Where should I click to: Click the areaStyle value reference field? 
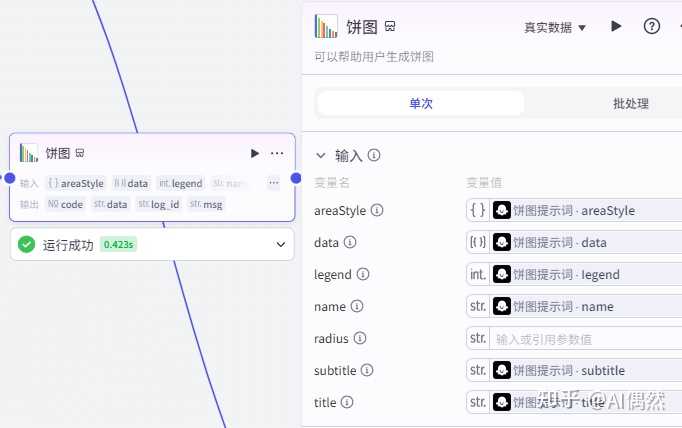(x=585, y=211)
